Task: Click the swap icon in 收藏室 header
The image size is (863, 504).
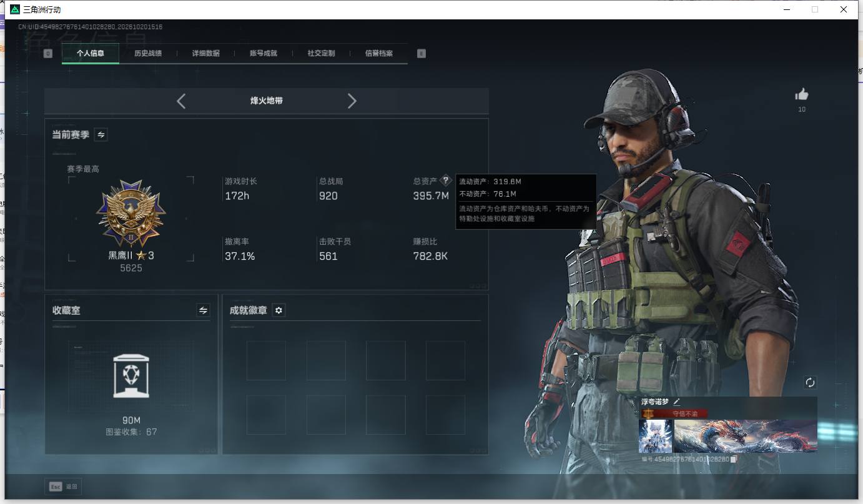Action: (203, 310)
